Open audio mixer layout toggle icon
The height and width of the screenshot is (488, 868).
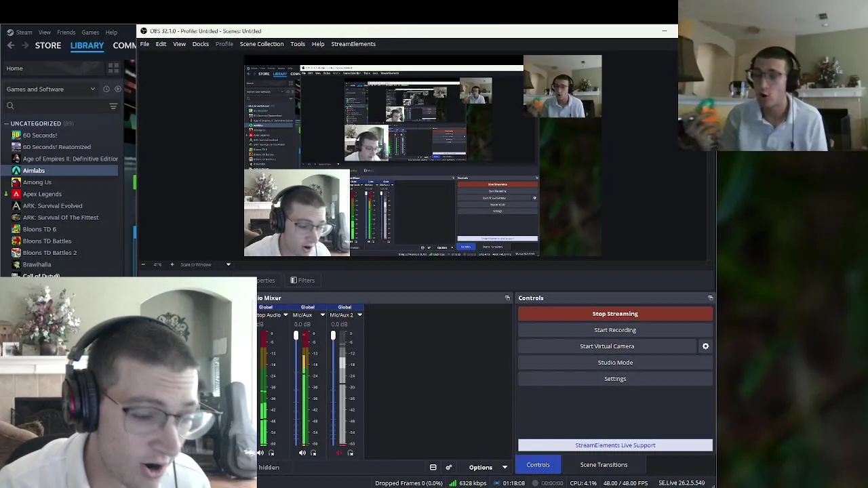pyautogui.click(x=433, y=467)
